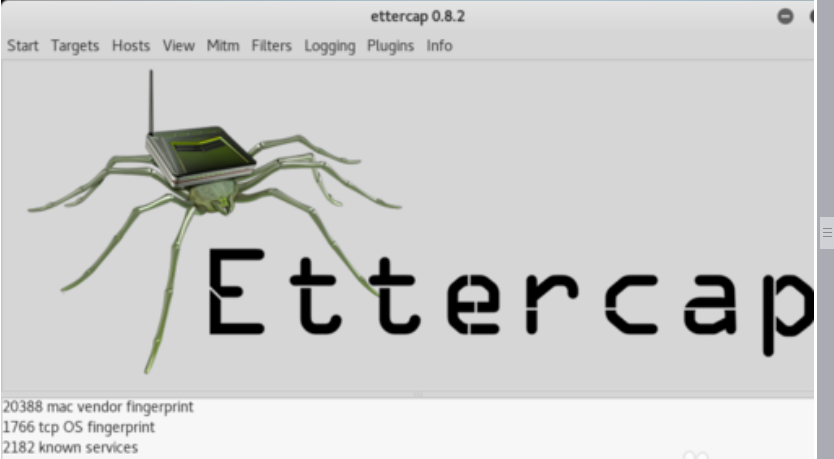
Task: Click the '1766 tcp OS fingerprint' log line
Action: pos(79,427)
